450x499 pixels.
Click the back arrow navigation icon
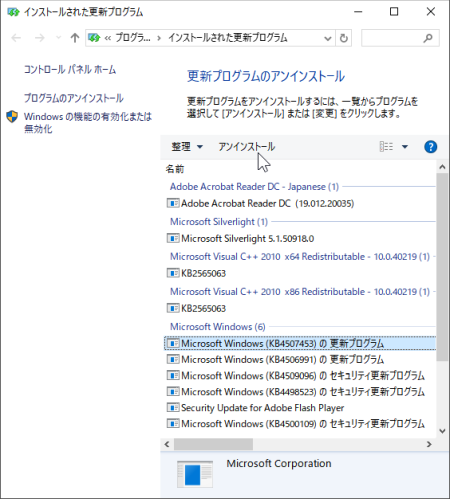[x=16, y=38]
